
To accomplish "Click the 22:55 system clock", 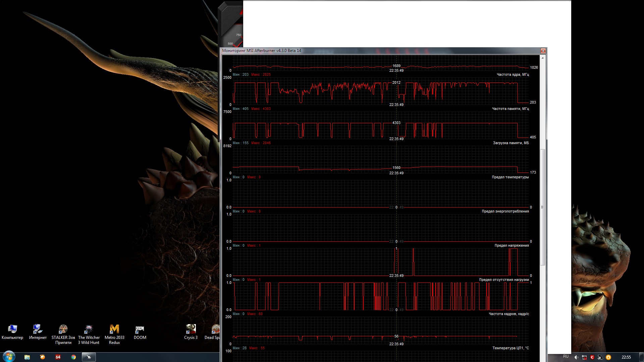I will tap(626, 357).
